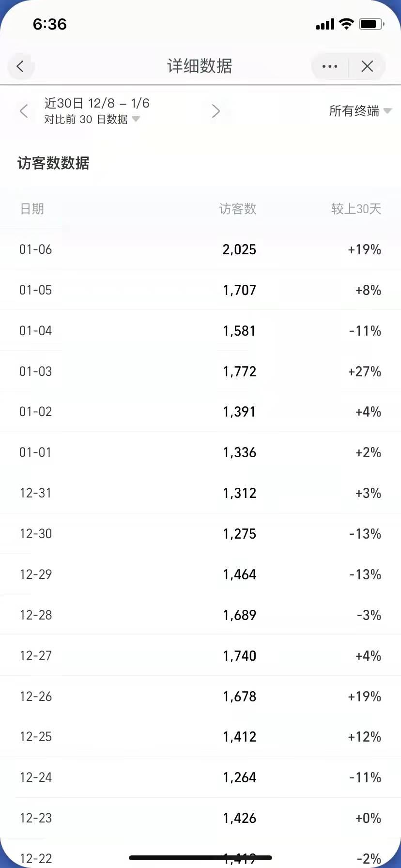Tap the battery indicator in status bar
Screen dimensions: 401x868
(371, 24)
